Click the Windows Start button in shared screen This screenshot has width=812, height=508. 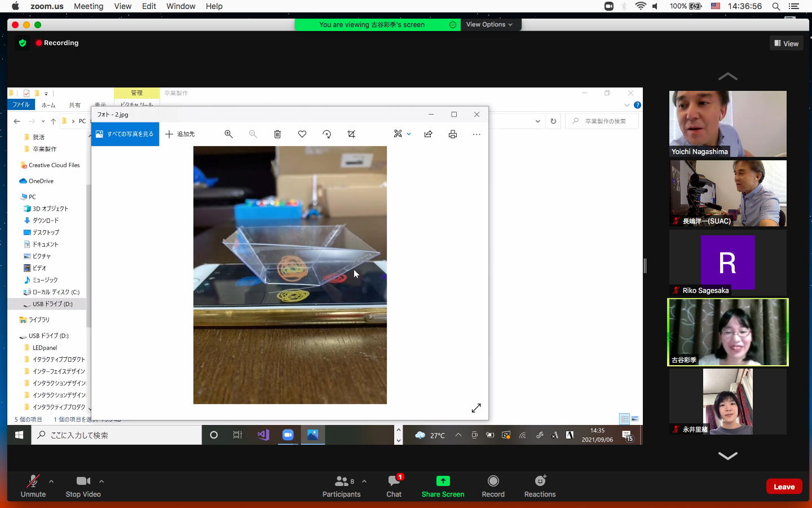click(19, 435)
